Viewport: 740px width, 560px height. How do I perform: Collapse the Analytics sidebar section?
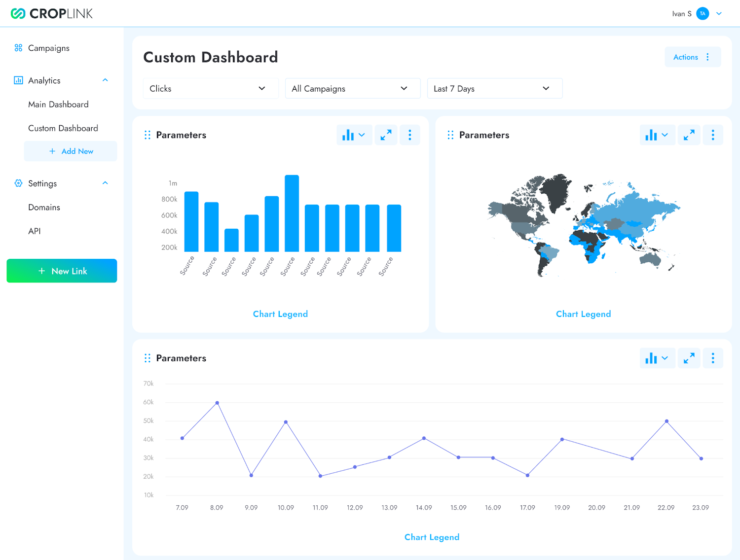coord(105,80)
